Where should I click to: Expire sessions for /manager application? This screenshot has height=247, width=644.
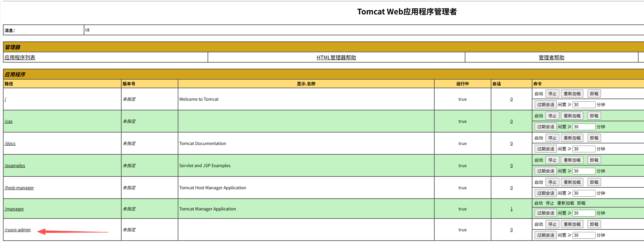(x=546, y=213)
